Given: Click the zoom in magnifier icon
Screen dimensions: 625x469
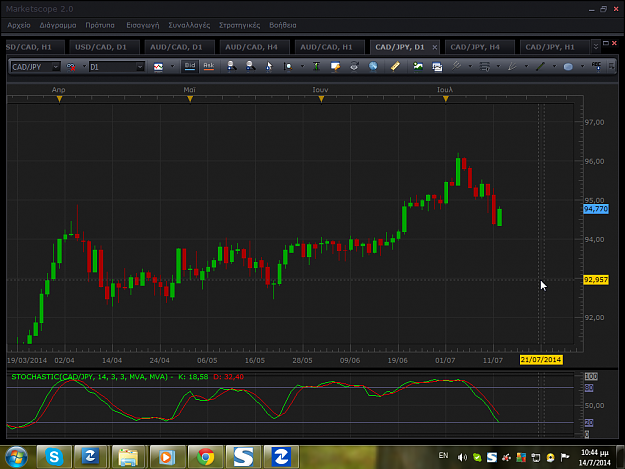Looking at the screenshot, I should (231, 66).
